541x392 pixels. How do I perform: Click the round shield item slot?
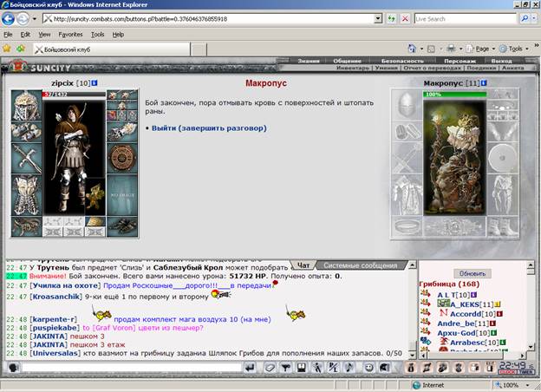(x=122, y=158)
